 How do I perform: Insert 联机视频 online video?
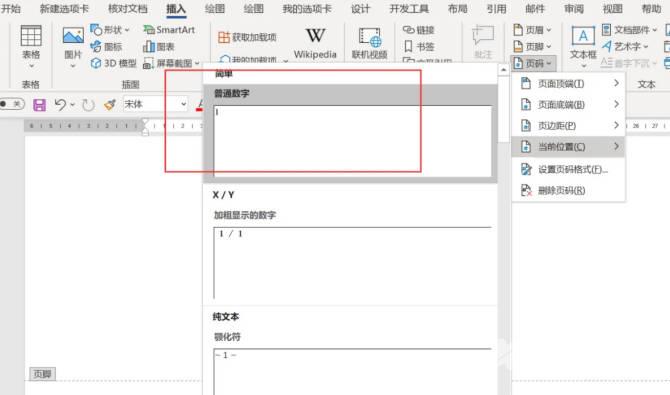point(369,43)
